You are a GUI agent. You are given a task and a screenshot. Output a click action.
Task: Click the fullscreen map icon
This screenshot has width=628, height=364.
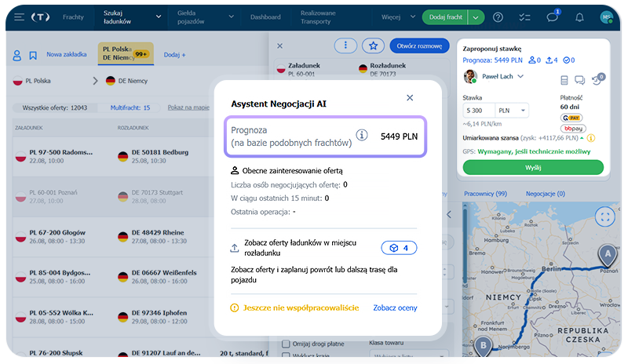coord(604,217)
